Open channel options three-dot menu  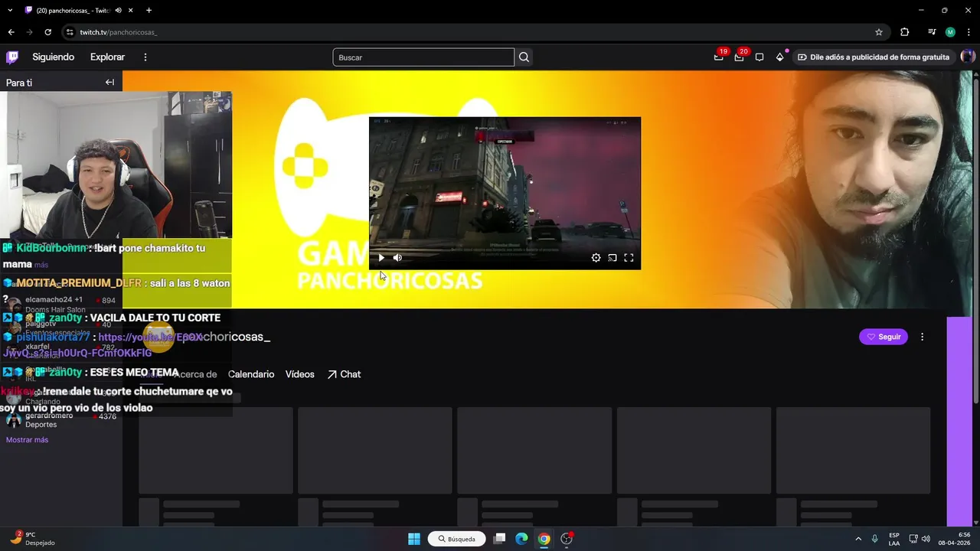pyautogui.click(x=922, y=337)
